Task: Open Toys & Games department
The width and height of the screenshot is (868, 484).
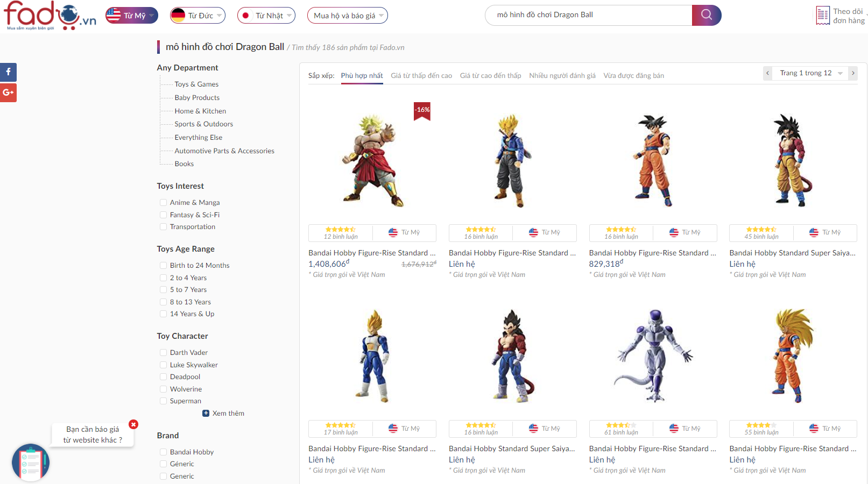Action: (x=196, y=84)
